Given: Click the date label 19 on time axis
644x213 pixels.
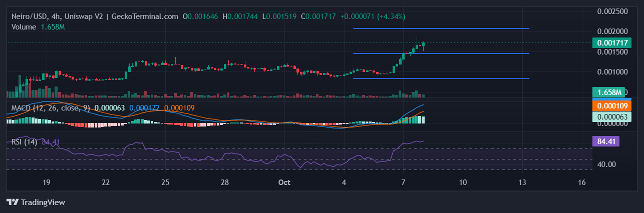Looking at the screenshot, I should (47, 182).
